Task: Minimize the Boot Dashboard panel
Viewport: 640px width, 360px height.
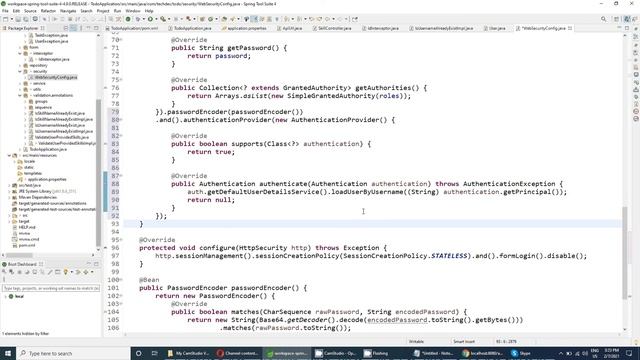Action: click(89, 264)
